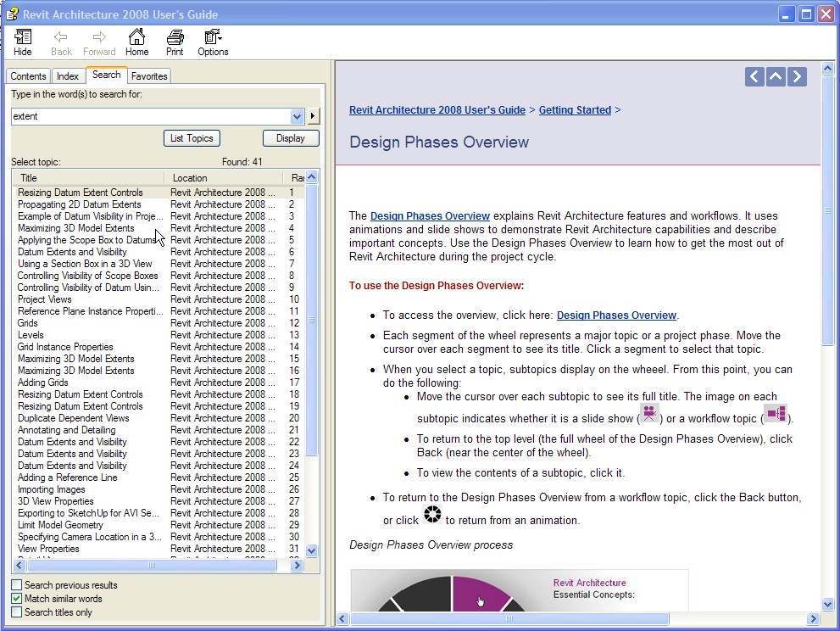Click the Hide toolbar icon
This screenshot has width=840, height=631.
pyautogui.click(x=23, y=42)
